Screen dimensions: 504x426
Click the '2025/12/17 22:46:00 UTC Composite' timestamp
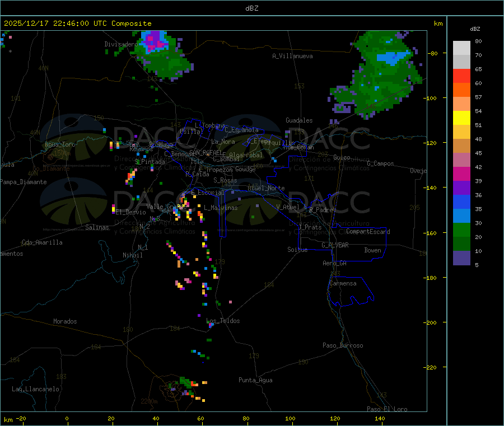coord(77,24)
